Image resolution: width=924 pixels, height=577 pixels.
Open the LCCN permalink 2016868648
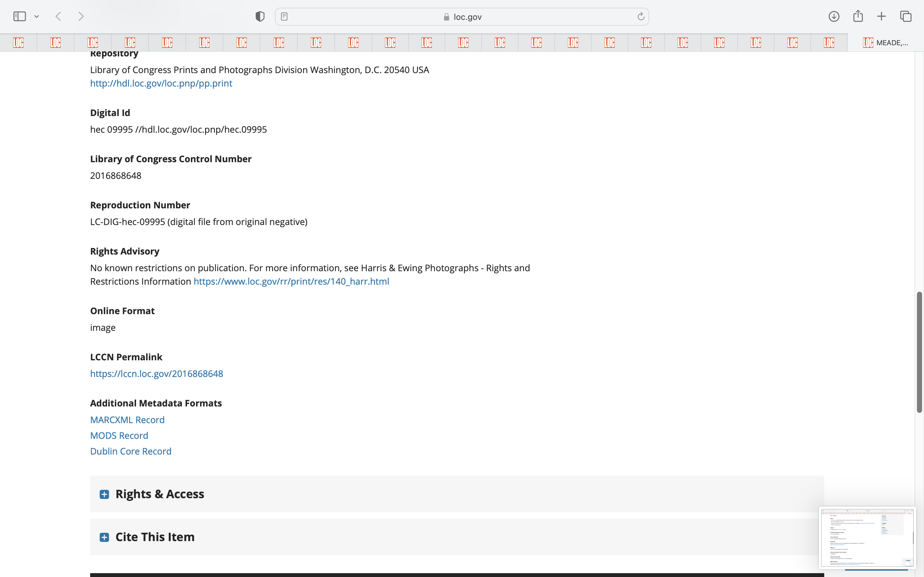tap(157, 373)
